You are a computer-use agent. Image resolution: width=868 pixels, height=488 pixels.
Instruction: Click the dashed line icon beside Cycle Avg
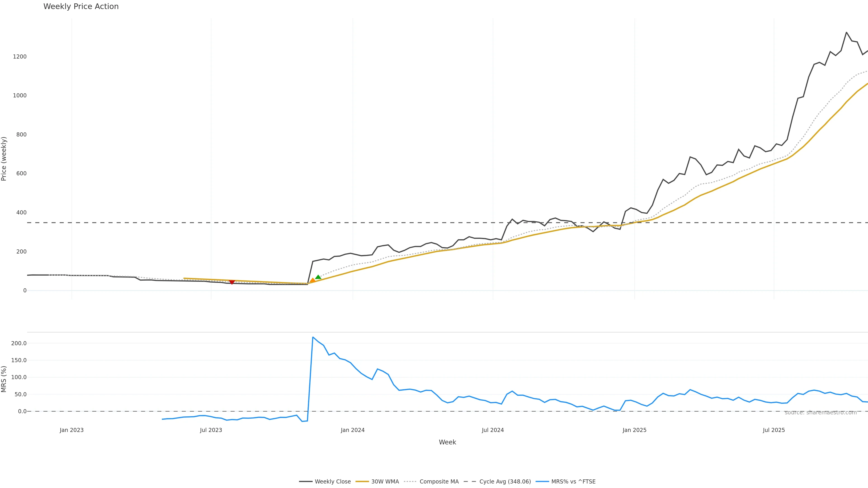pyautogui.click(x=470, y=482)
